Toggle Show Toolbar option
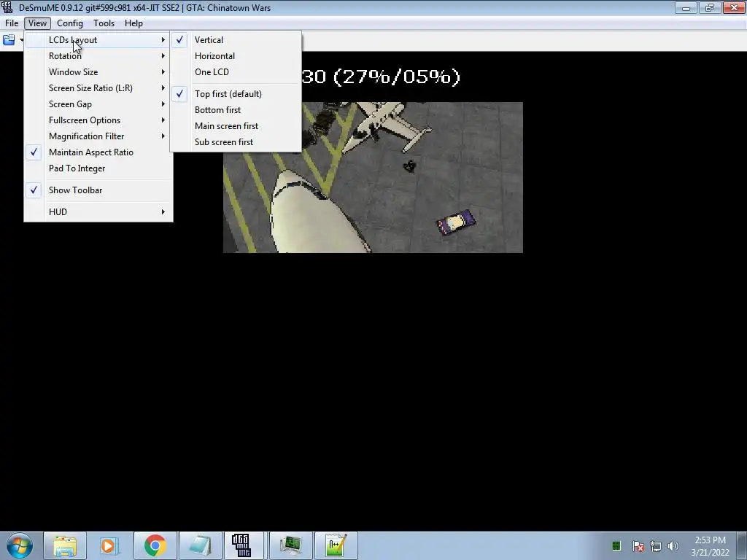747x560 pixels. [98, 190]
